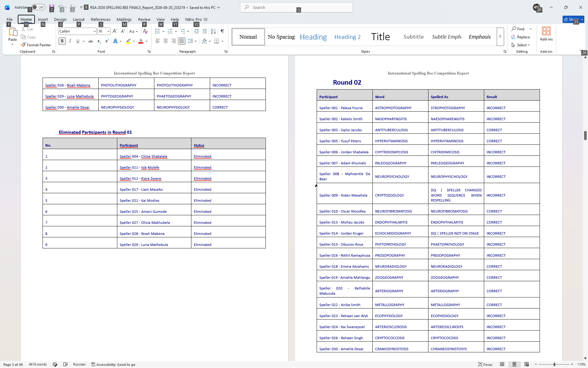Increase paragraph indent
Screen dimensions: 588x368
205,31
